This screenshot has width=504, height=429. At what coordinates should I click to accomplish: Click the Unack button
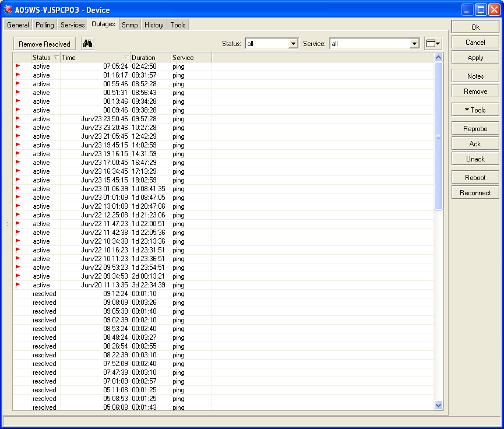click(x=475, y=159)
